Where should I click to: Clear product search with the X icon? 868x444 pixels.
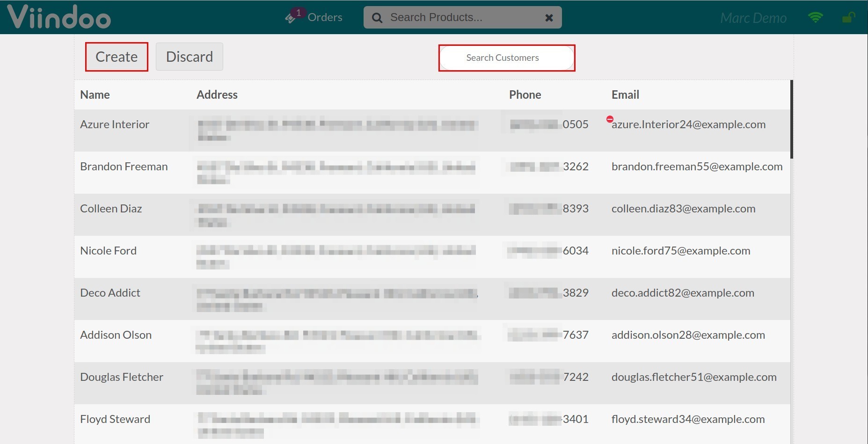tap(549, 18)
